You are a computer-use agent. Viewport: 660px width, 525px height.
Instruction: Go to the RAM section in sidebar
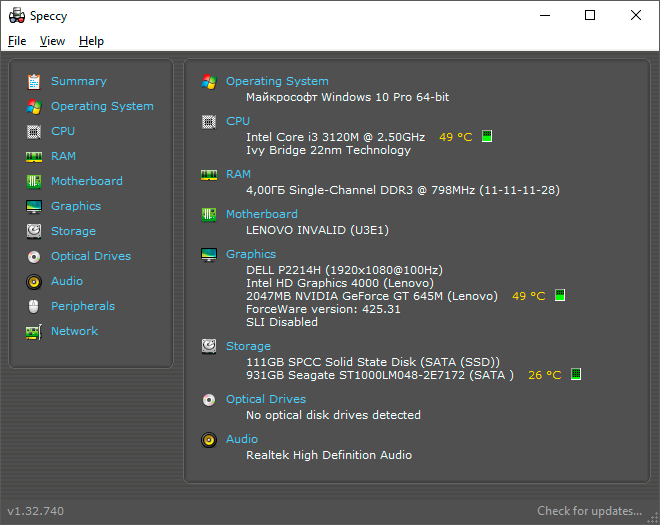click(x=64, y=156)
